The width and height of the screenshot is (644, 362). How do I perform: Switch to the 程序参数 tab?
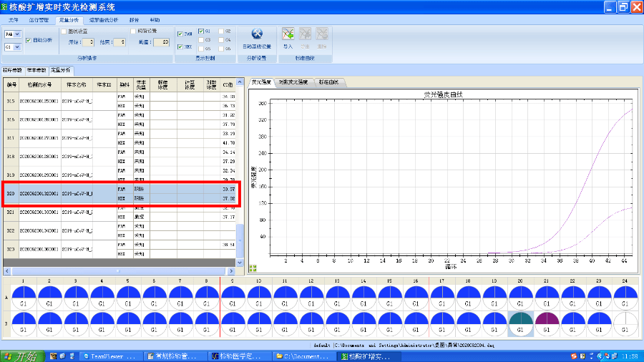click(13, 71)
